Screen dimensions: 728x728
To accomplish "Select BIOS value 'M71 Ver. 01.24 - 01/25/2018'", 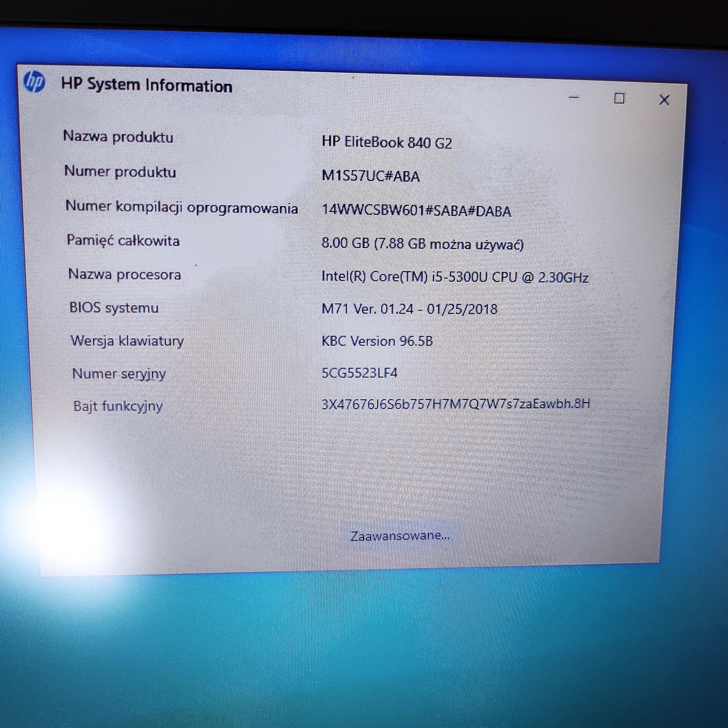I will (x=409, y=309).
